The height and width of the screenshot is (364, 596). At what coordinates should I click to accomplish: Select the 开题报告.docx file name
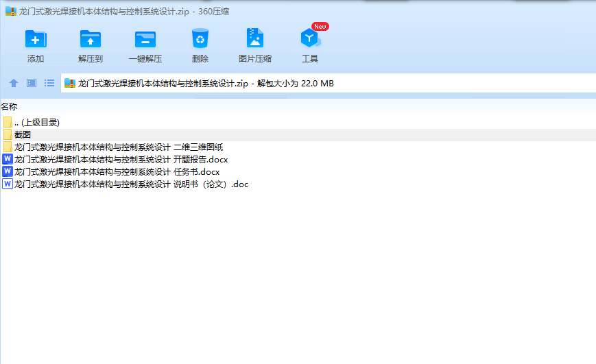pyautogui.click(x=121, y=159)
